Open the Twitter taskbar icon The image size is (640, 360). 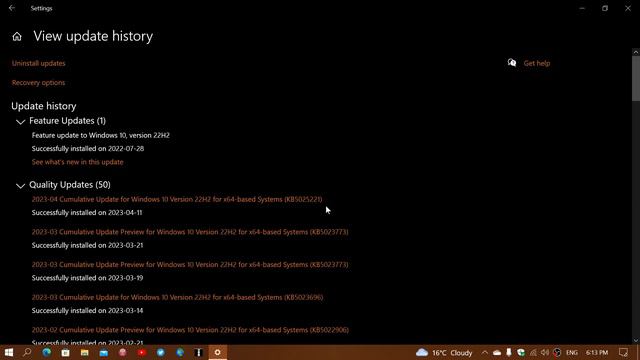point(161,352)
